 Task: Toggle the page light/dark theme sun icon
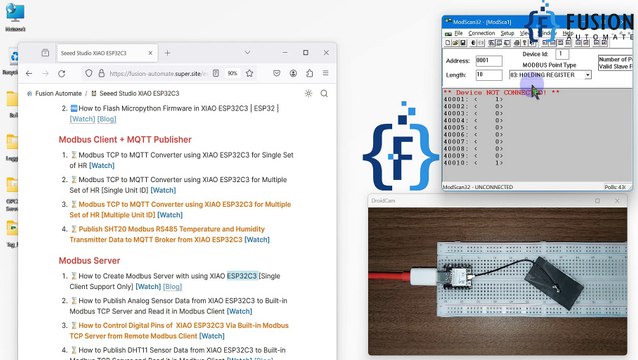(308, 94)
